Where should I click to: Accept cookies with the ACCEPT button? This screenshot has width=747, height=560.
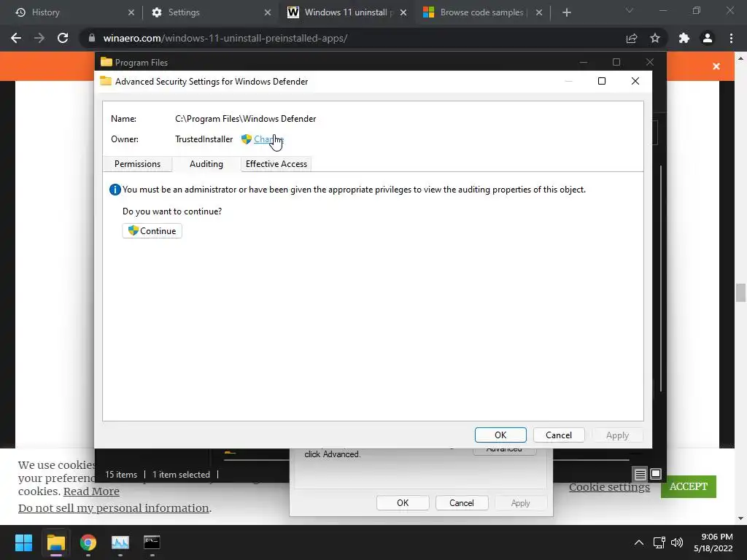coord(689,486)
